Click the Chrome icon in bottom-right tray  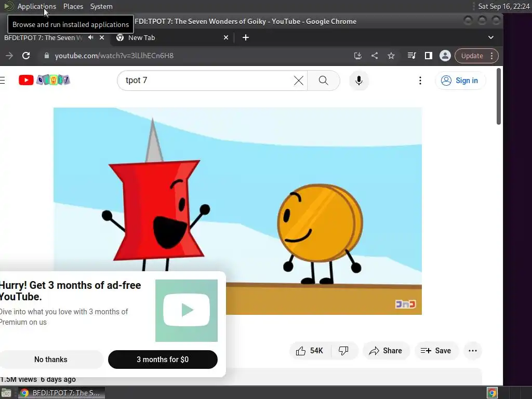pyautogui.click(x=492, y=393)
